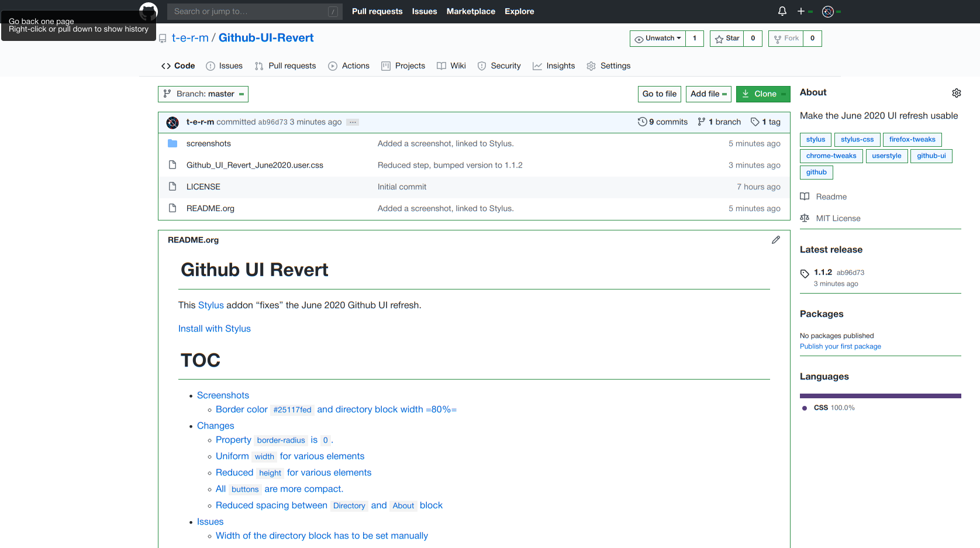The height and width of the screenshot is (548, 980).
Task: Open the plus create-new menu
Action: coord(805,11)
